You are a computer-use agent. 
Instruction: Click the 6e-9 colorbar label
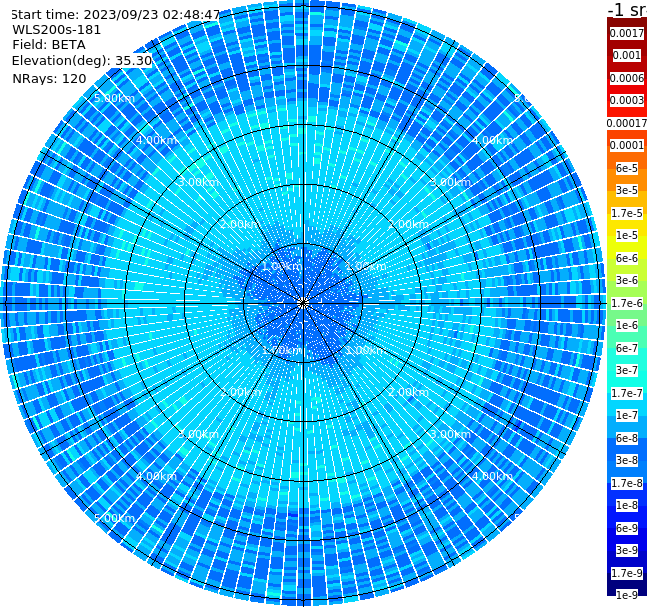pyautogui.click(x=627, y=528)
